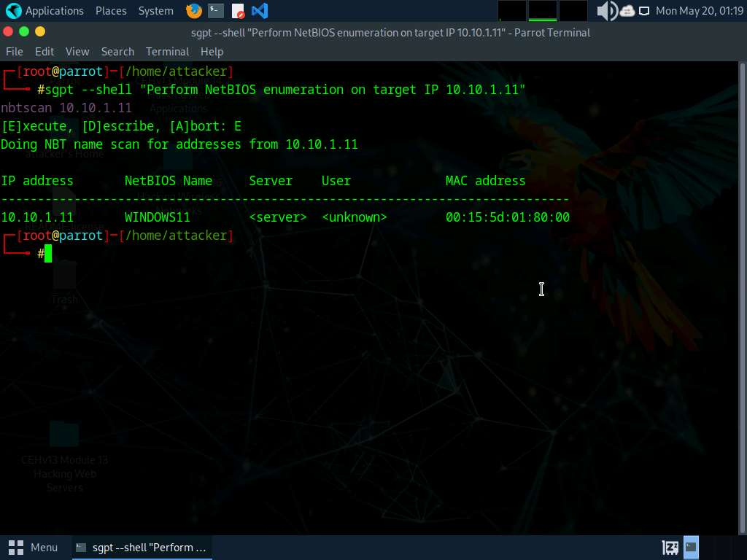Open the Search menu in terminal
This screenshot has height=560, width=747.
[x=117, y=52]
